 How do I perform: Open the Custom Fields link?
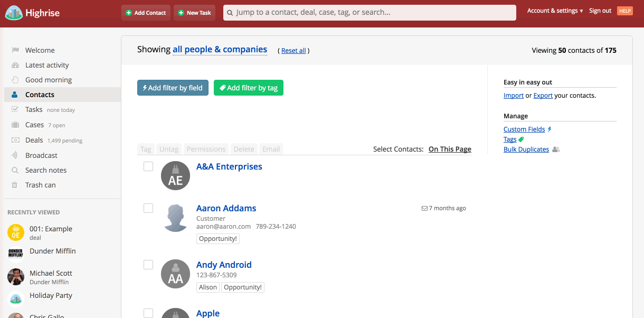(x=524, y=129)
